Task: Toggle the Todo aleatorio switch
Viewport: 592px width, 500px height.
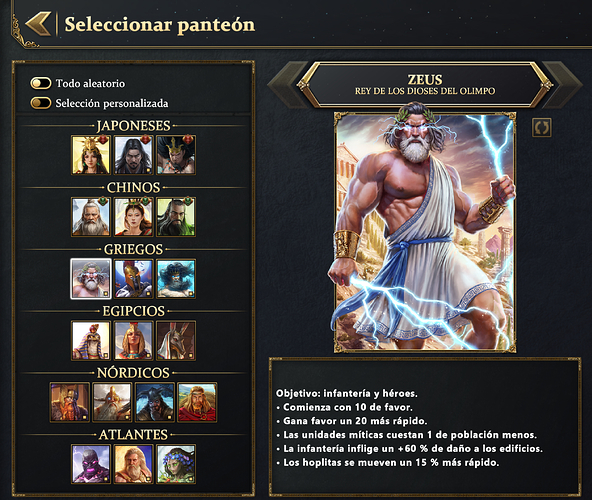Action: coord(41,83)
